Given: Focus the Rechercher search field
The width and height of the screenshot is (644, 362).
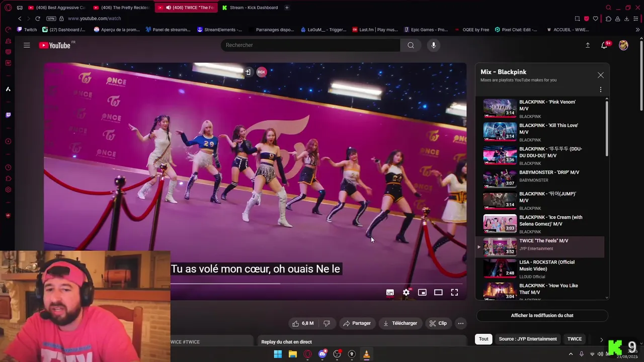Looking at the screenshot, I should 310,45.
